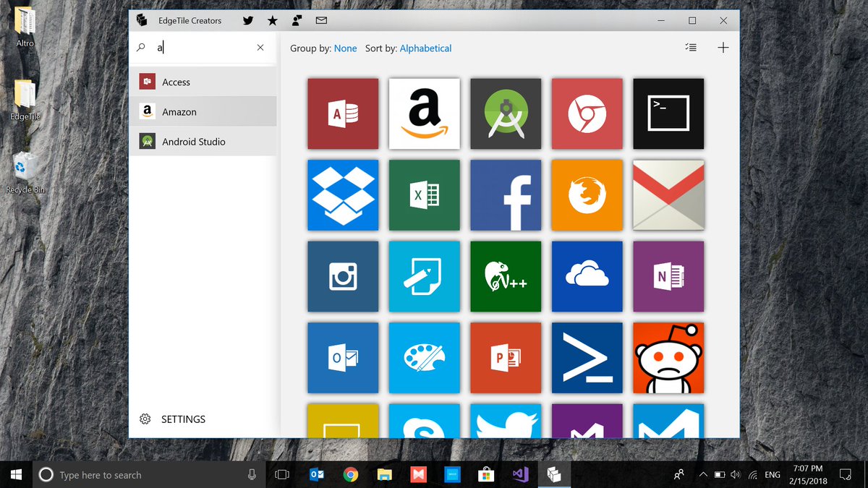The height and width of the screenshot is (488, 868).
Task: Open the PowerShell tile
Action: point(587,358)
